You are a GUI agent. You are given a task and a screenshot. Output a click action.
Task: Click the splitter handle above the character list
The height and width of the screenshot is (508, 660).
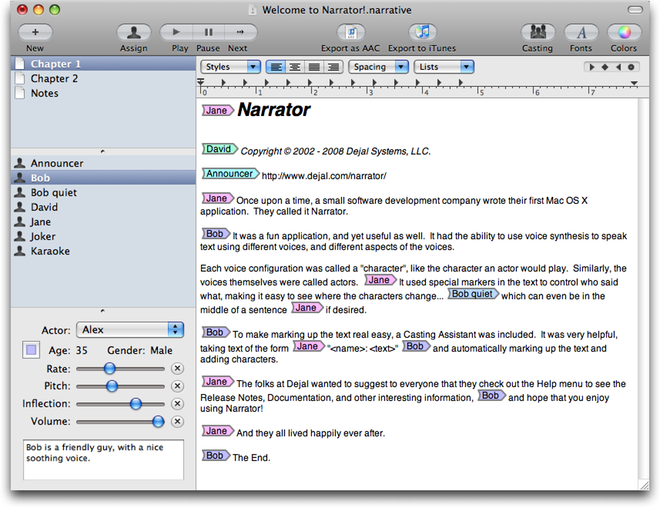click(x=103, y=151)
